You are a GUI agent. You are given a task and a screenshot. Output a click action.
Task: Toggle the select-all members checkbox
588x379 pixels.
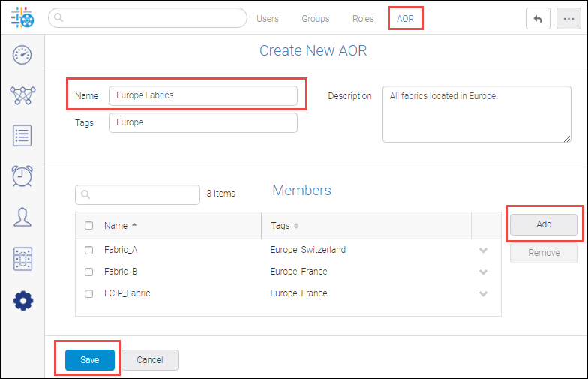[x=89, y=225]
